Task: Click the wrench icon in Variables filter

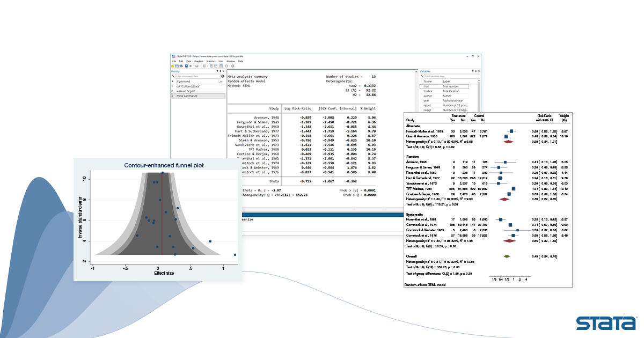Action: [421, 76]
